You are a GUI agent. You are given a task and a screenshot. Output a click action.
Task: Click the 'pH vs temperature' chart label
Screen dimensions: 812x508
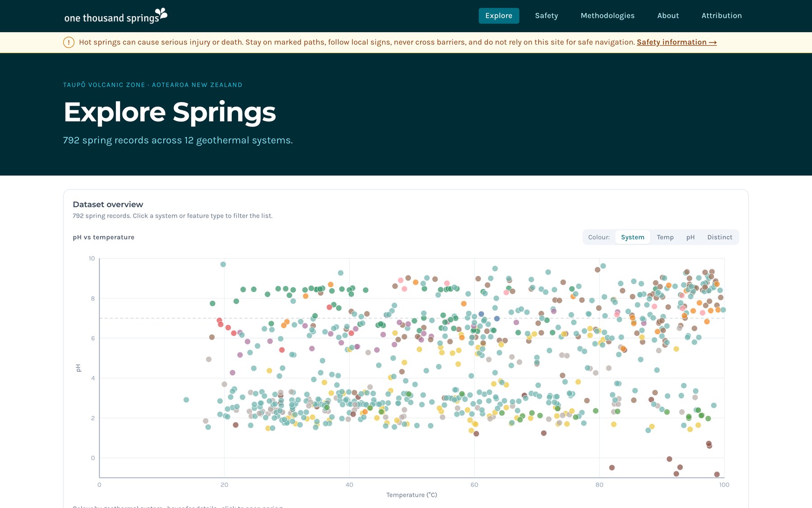pos(103,237)
